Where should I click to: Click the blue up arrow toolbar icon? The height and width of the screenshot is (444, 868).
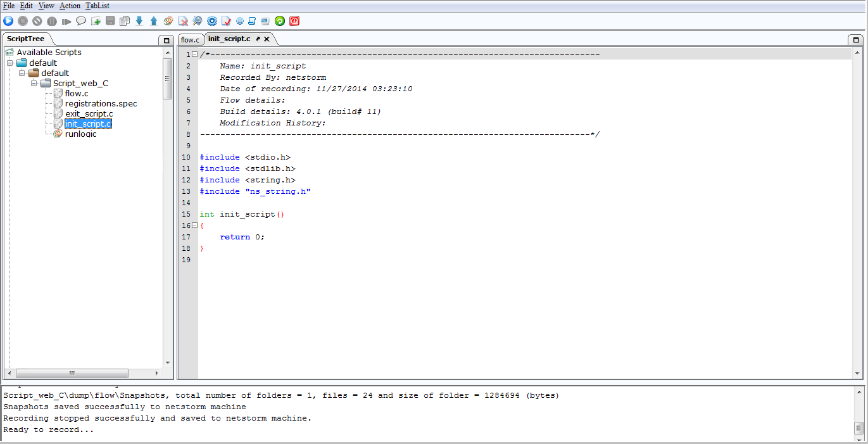coord(154,21)
